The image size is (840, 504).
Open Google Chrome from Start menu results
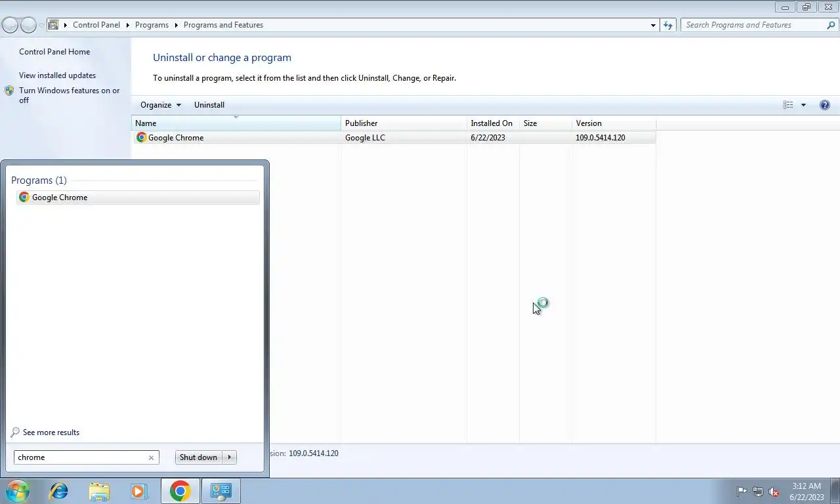click(138, 198)
